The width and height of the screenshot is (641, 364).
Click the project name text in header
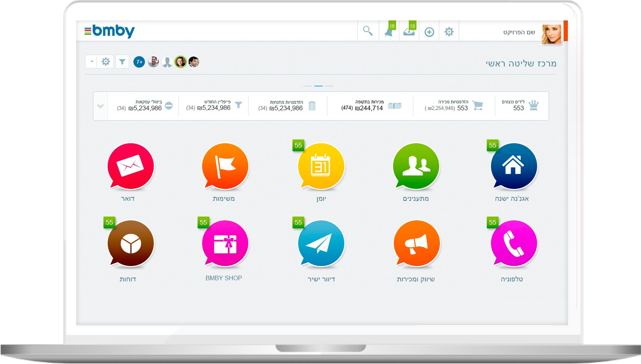point(519,32)
